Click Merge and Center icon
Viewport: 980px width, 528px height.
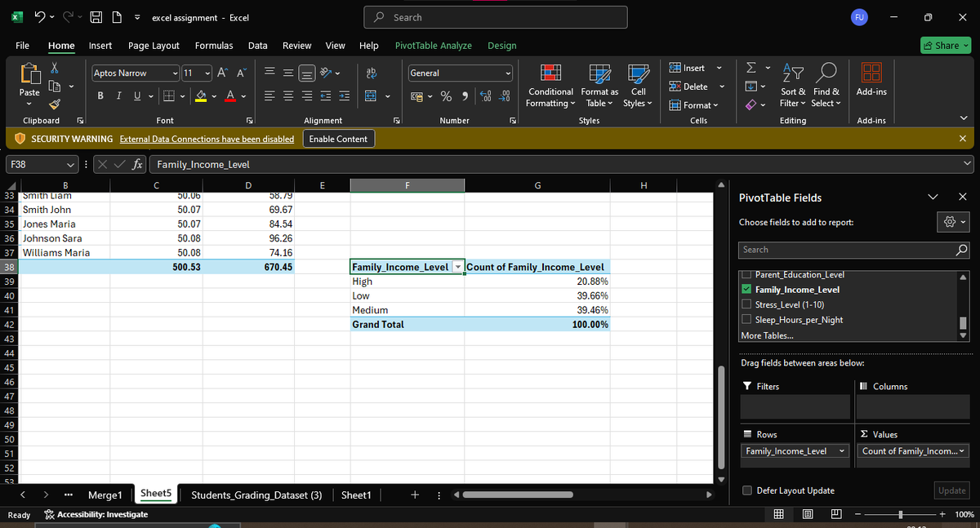tap(370, 96)
